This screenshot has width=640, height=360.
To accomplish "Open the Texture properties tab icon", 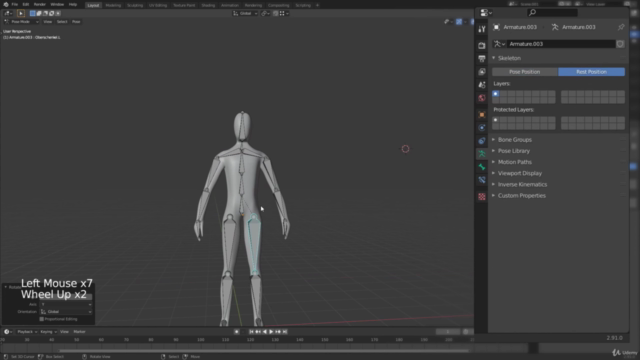I will (482, 197).
